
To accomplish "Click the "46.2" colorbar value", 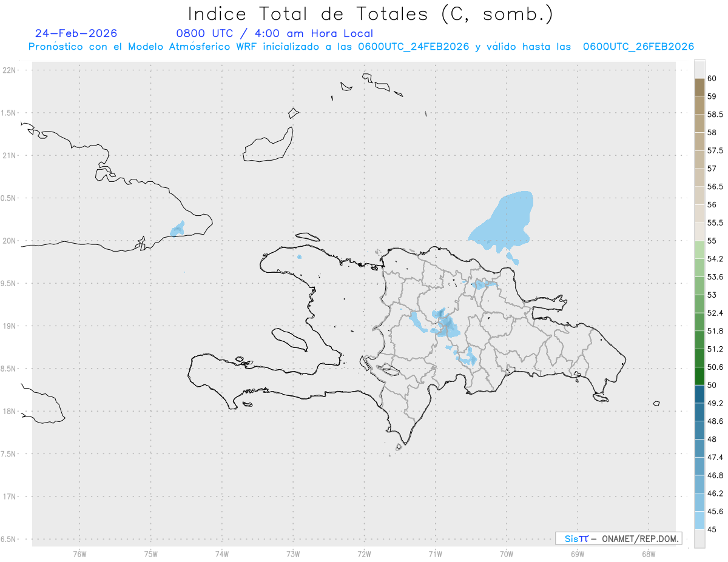I will tap(715, 493).
